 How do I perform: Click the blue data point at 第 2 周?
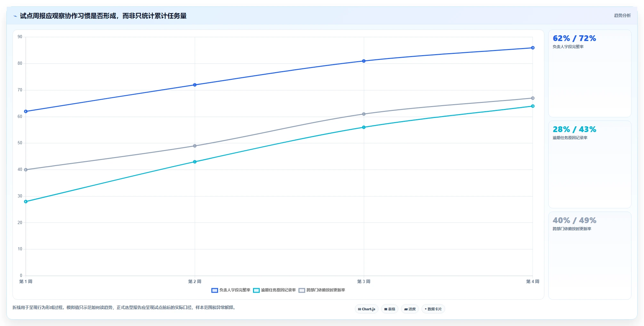195,85
